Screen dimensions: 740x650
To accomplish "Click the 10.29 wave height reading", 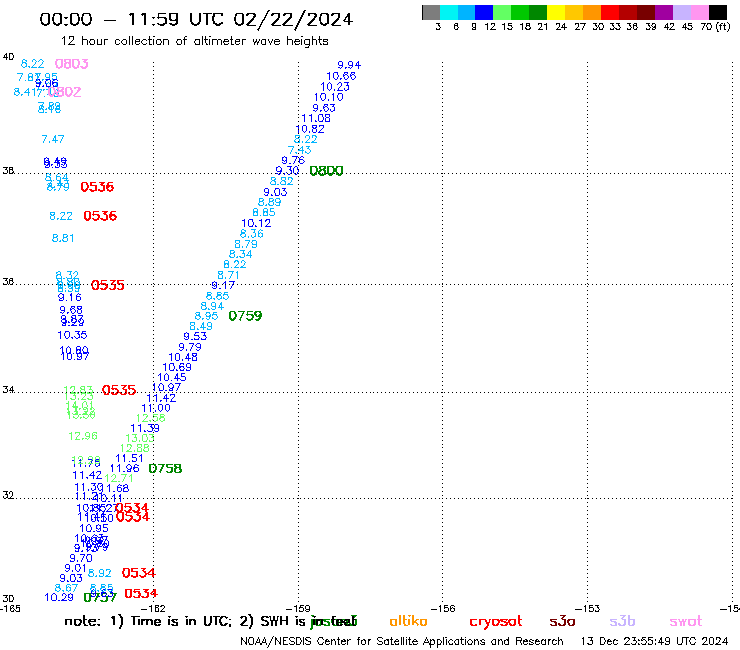I will tap(59, 598).
